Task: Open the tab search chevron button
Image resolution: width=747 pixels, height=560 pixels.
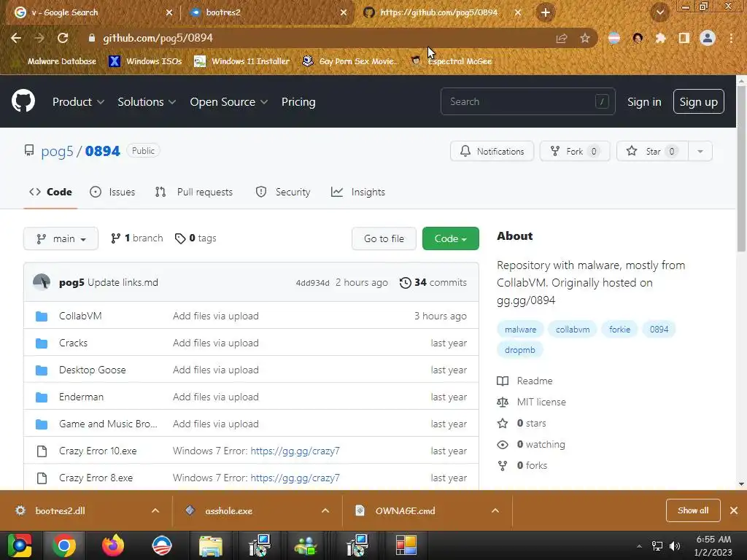Action: click(659, 12)
